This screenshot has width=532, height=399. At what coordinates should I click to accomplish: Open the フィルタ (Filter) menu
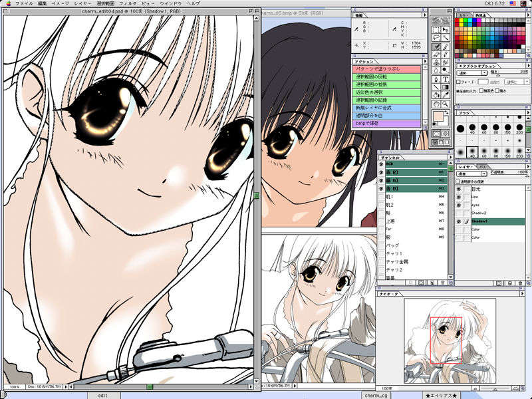point(128,3)
